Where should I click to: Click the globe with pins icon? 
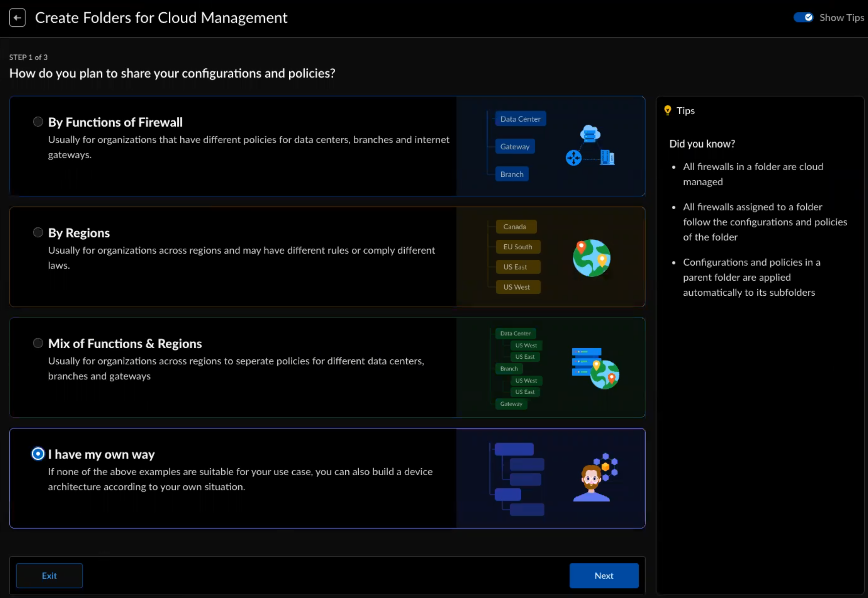591,258
